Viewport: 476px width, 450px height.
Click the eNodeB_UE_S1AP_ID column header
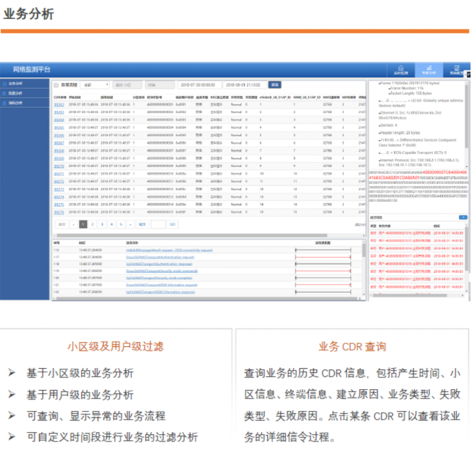[x=275, y=98]
